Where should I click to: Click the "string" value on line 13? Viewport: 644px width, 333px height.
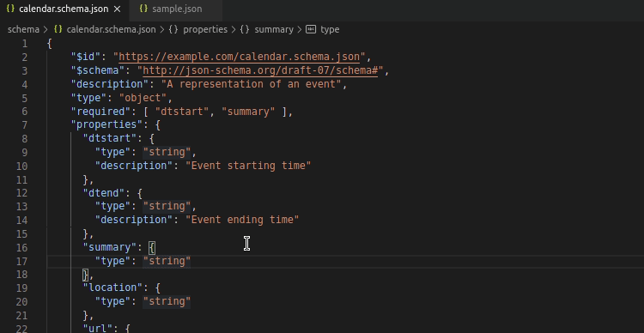point(167,206)
